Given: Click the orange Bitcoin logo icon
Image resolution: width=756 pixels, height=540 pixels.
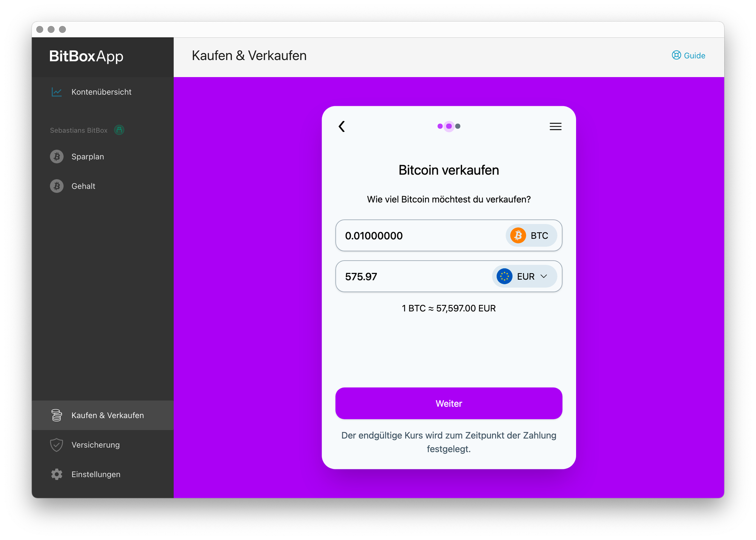Looking at the screenshot, I should tap(518, 235).
